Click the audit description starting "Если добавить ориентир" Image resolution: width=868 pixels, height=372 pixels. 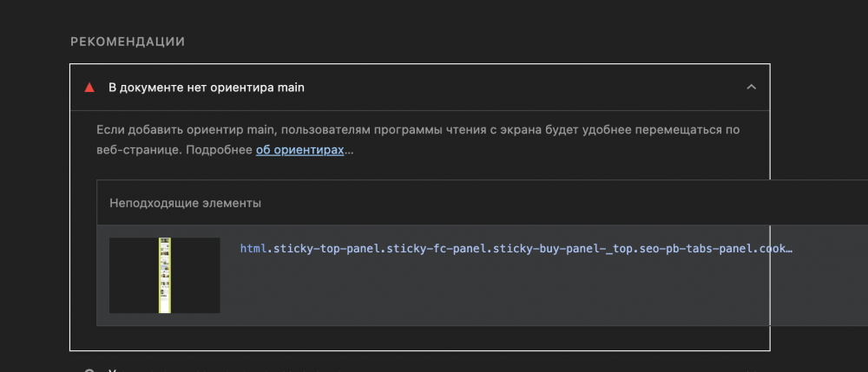pos(417,129)
